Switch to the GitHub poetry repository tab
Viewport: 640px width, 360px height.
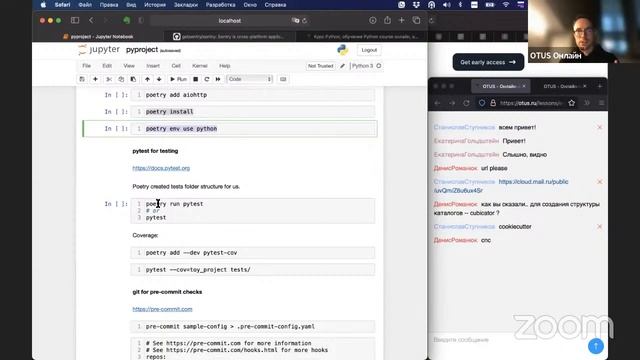pyautogui.click(x=229, y=37)
